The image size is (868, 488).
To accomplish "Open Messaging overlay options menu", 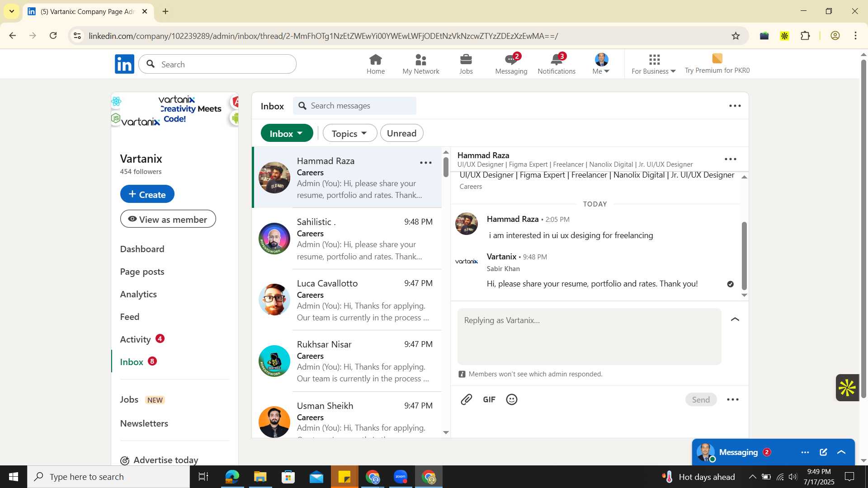I will pos(805,452).
